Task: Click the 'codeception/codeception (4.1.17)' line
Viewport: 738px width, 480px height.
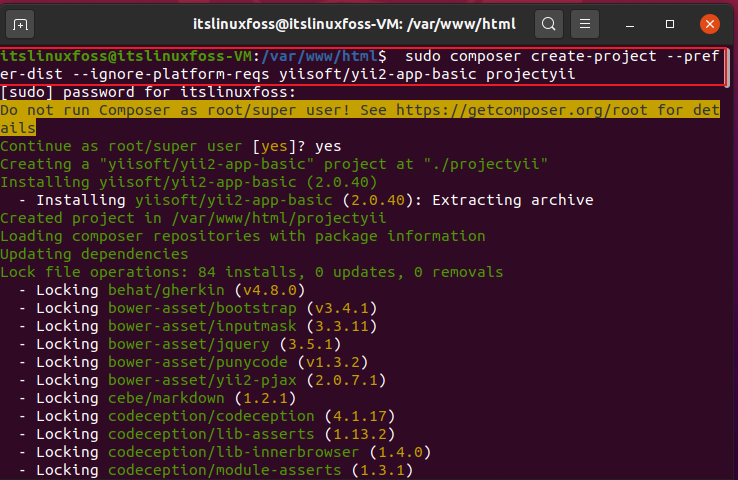Action: tap(207, 416)
